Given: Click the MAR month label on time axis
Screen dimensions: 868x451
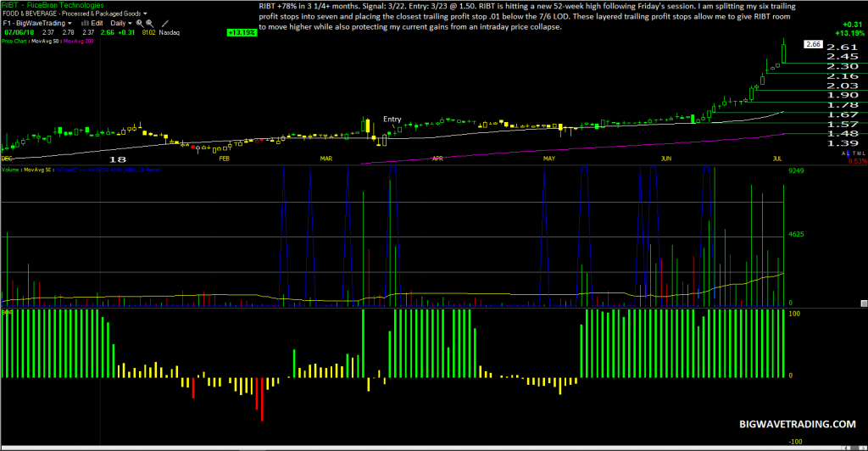Looking at the screenshot, I should pyautogui.click(x=326, y=159).
